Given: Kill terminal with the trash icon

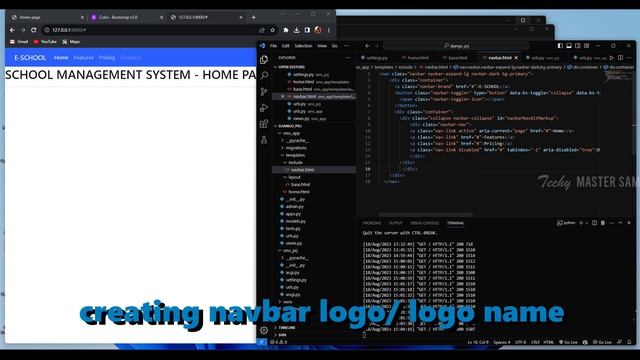Looking at the screenshot, I should pos(603,223).
